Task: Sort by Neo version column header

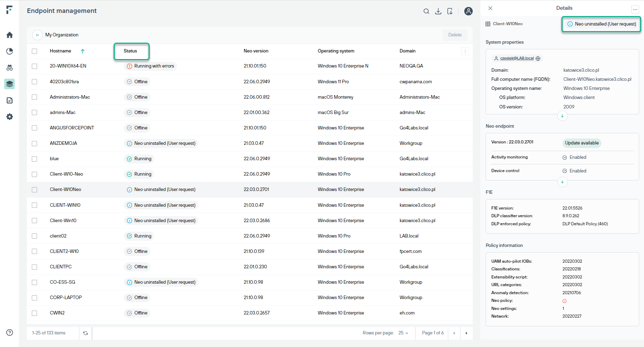Action: pos(256,51)
